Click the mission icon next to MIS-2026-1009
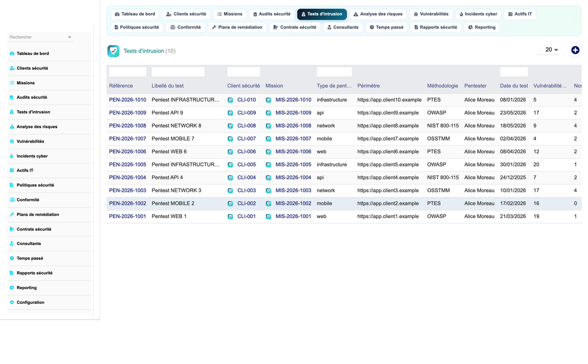Viewport: 588px width, 364px height. (x=269, y=113)
